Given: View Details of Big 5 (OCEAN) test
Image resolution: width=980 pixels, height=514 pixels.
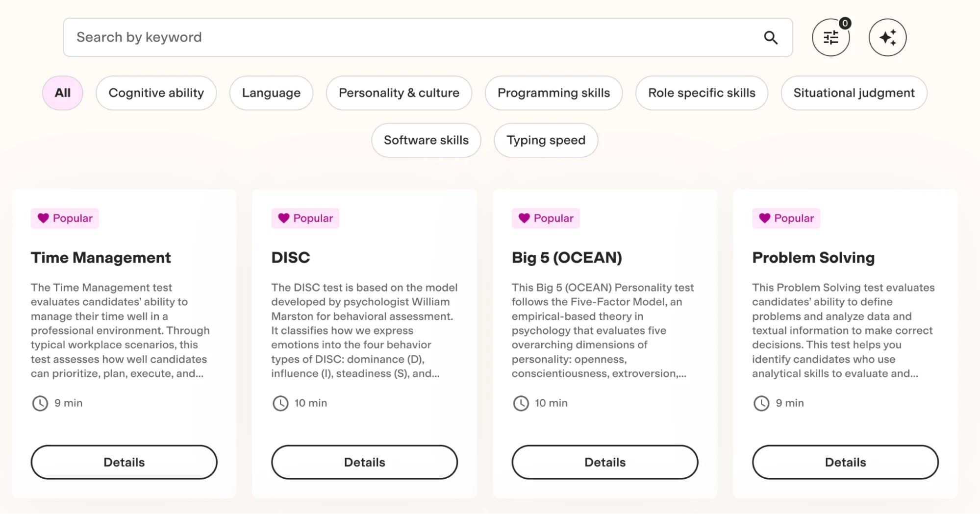Looking at the screenshot, I should [605, 462].
